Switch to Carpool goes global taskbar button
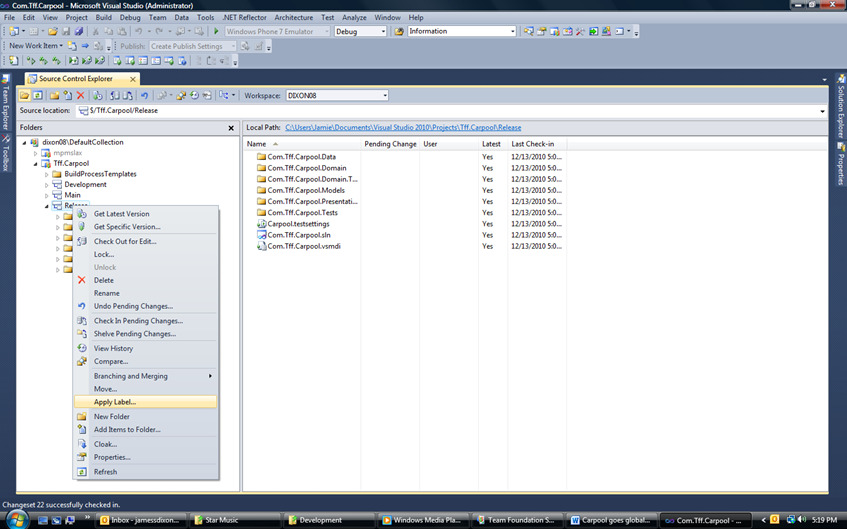This screenshot has width=847, height=529. [x=610, y=520]
